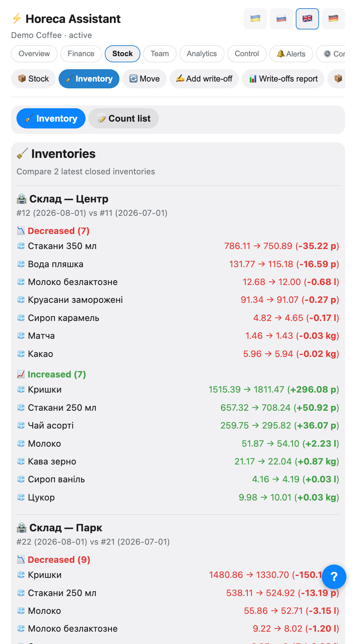Viewport: 356px width, 644px height.
Task: Open the blue help question-mark button
Action: tap(334, 577)
